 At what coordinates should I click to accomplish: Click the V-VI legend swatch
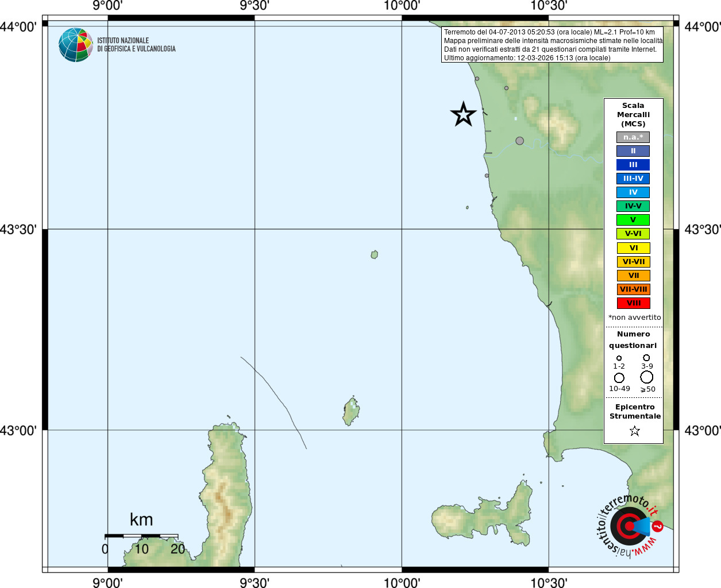(x=633, y=234)
